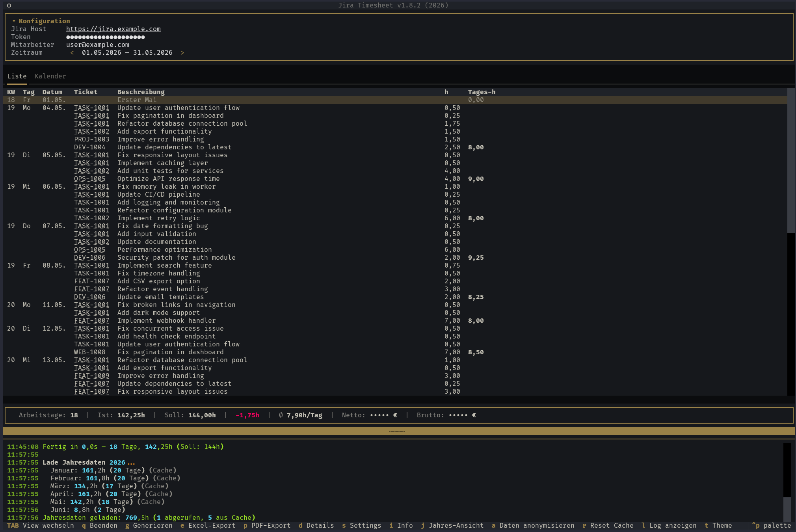The width and height of the screenshot is (796, 532).
Task: Switch Theme via footer shortcut
Action: click(x=718, y=525)
